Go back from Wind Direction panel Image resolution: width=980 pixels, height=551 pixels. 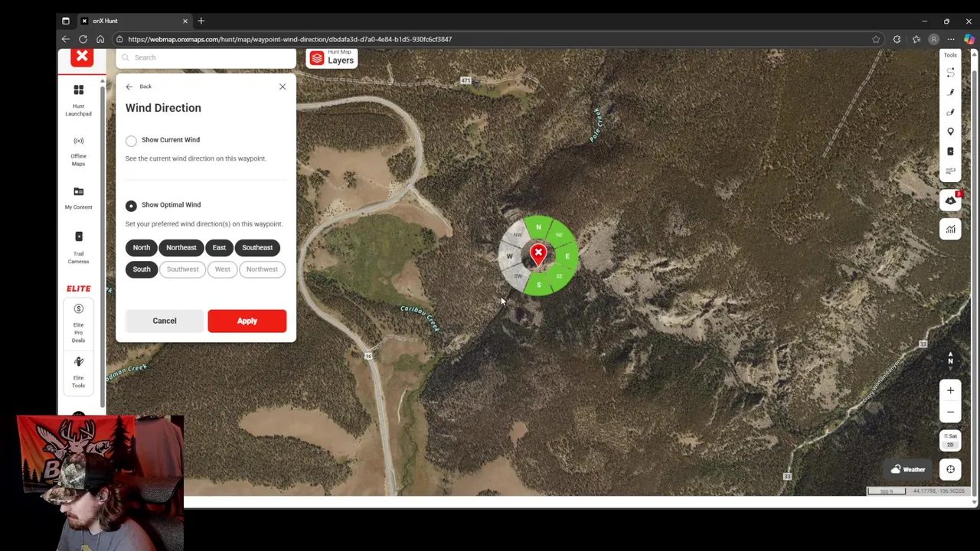139,86
